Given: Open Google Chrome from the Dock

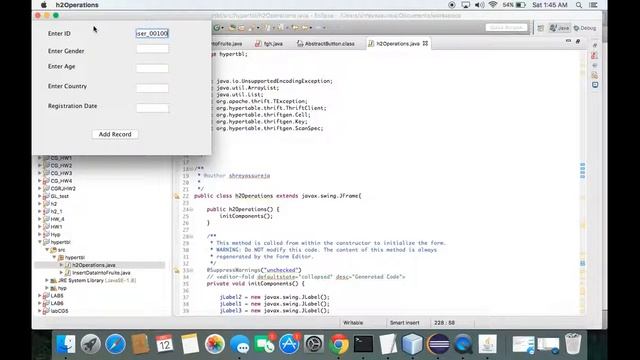Looking at the screenshot, I should tap(338, 344).
